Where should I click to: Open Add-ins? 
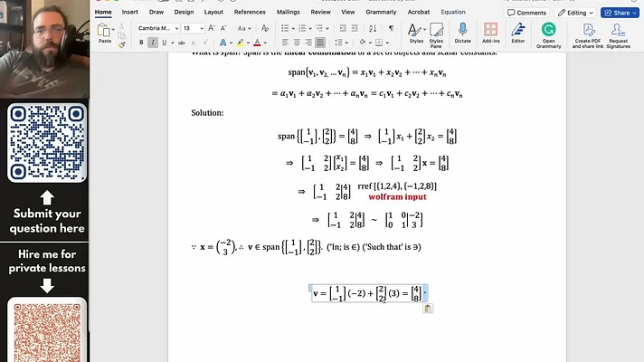click(491, 33)
